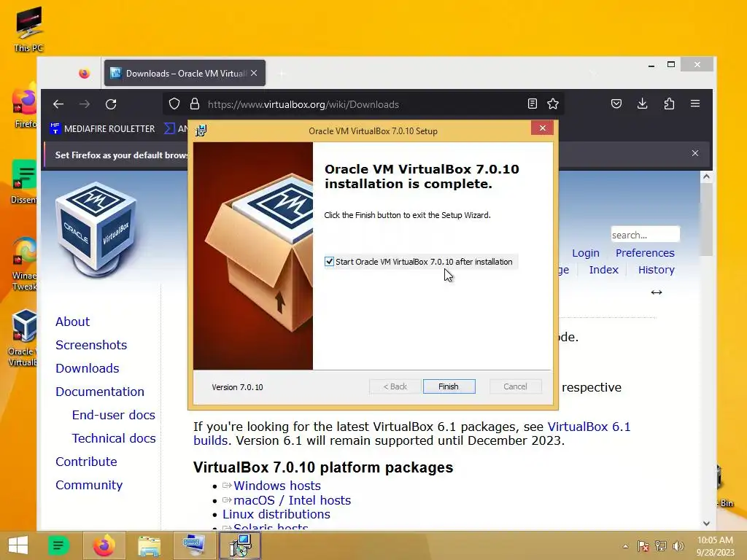Open File Explorer from the taskbar
This screenshot has height=560, width=747.
click(x=149, y=545)
